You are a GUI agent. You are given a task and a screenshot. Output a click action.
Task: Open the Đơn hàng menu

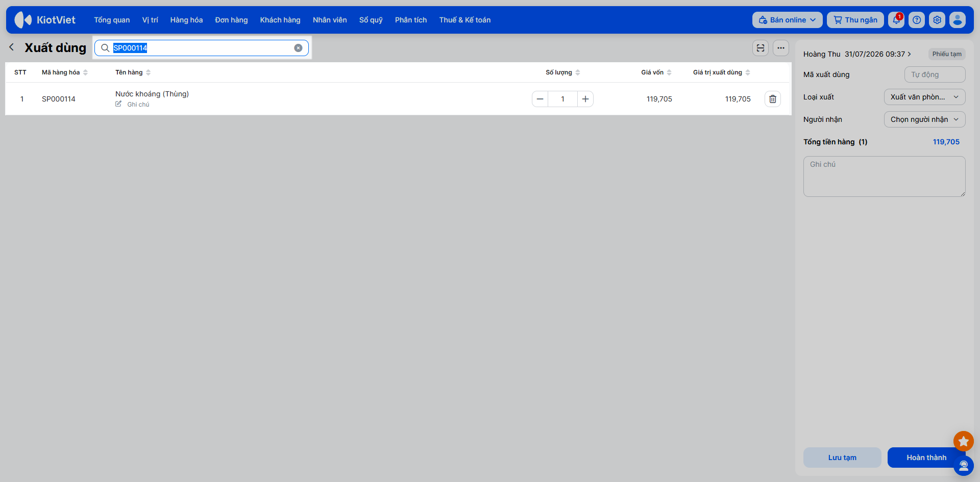[x=231, y=20]
